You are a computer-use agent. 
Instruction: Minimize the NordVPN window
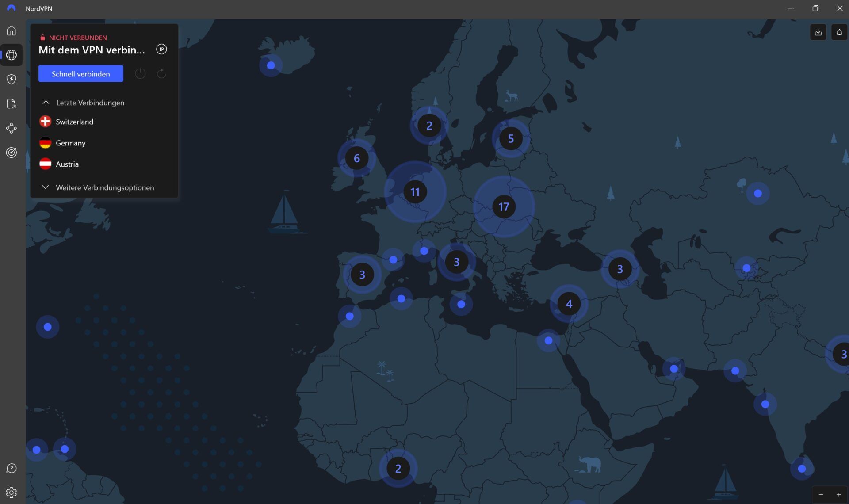791,8
